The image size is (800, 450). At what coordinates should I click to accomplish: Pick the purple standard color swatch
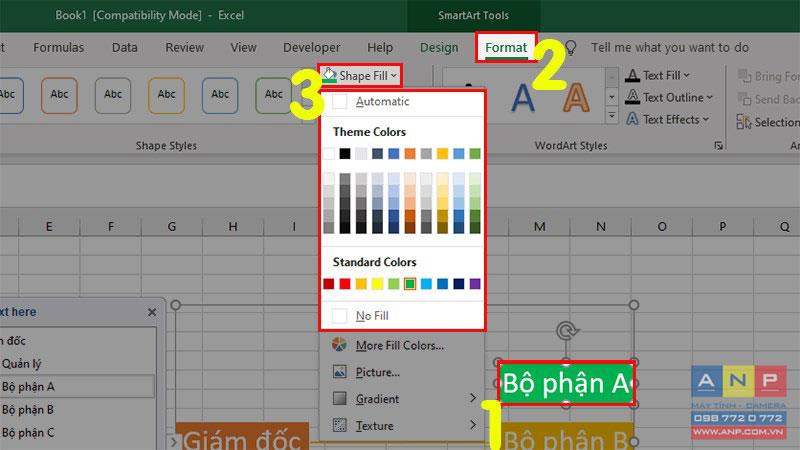coord(475,284)
